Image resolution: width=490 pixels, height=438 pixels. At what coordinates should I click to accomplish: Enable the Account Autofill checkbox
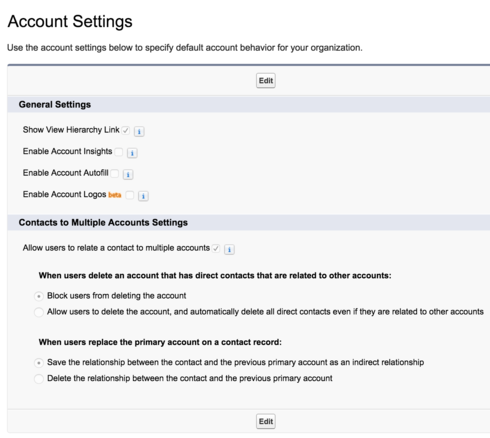pyautogui.click(x=114, y=173)
